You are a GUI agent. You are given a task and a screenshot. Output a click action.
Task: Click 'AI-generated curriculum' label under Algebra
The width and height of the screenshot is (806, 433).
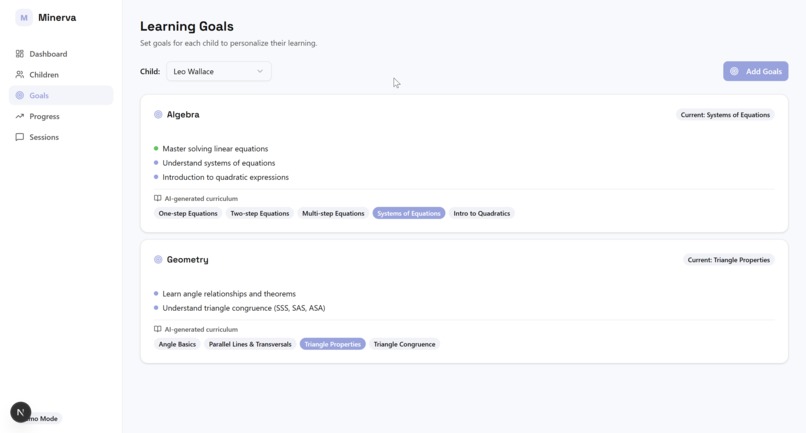(x=201, y=199)
